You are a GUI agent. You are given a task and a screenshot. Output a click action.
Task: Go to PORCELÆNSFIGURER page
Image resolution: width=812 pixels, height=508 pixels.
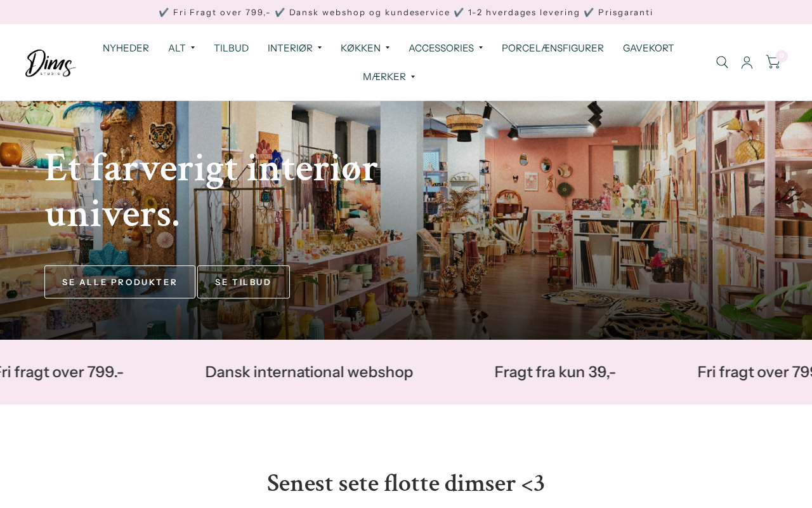(553, 48)
